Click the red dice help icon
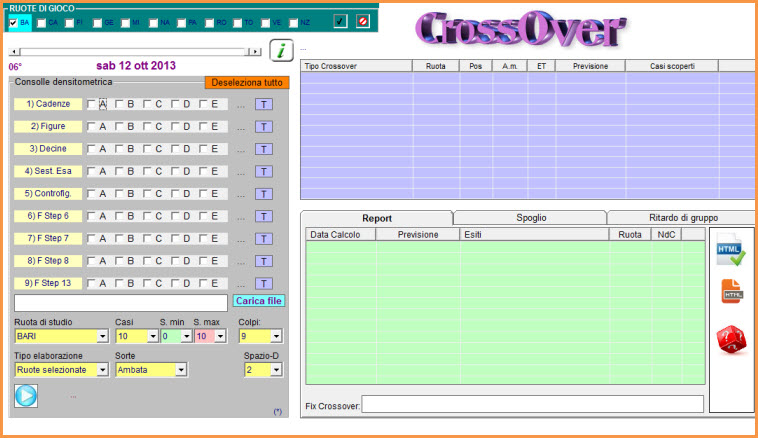 tap(731, 339)
